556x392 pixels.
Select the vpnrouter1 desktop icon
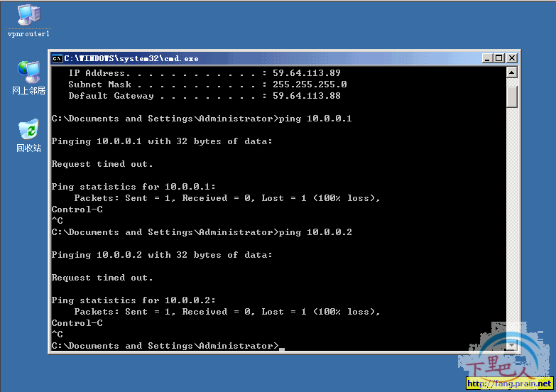click(x=28, y=15)
